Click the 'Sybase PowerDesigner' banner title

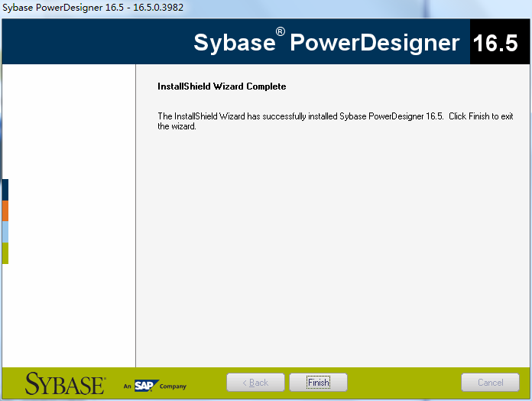pyautogui.click(x=326, y=42)
